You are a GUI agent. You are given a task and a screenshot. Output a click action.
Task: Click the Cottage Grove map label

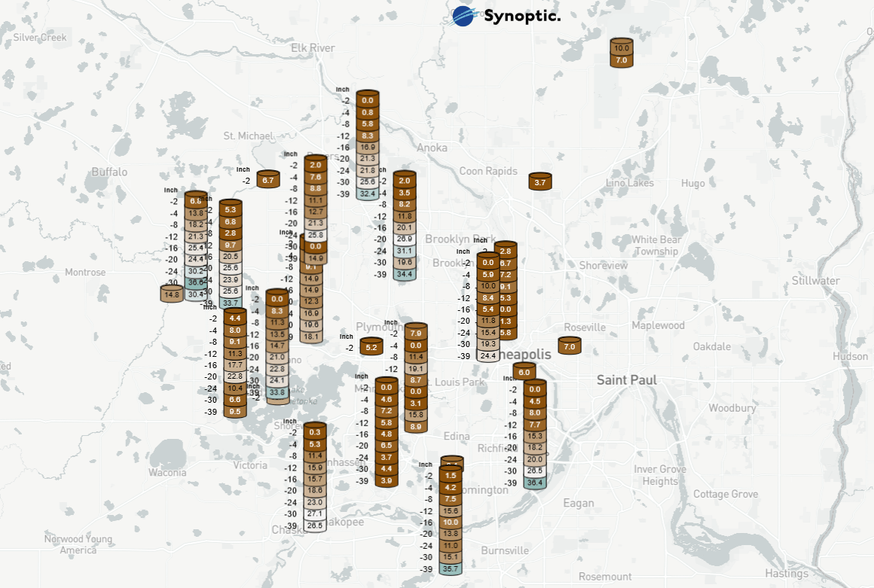click(x=725, y=495)
